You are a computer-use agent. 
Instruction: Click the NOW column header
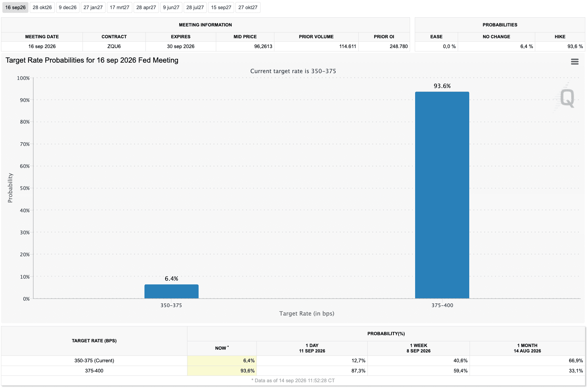click(x=222, y=348)
